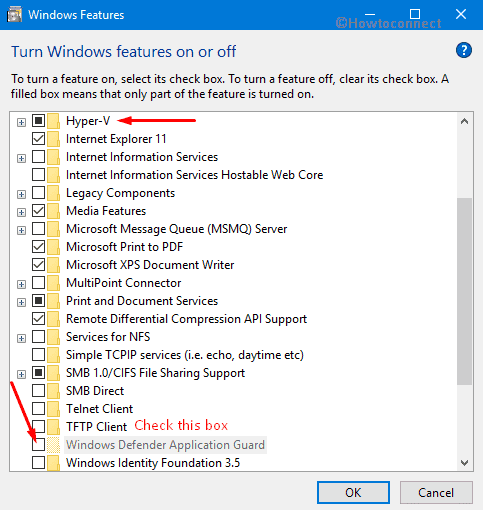Expand the MultiPoint Connector node
This screenshot has width=483, height=510.
pyautogui.click(x=21, y=284)
